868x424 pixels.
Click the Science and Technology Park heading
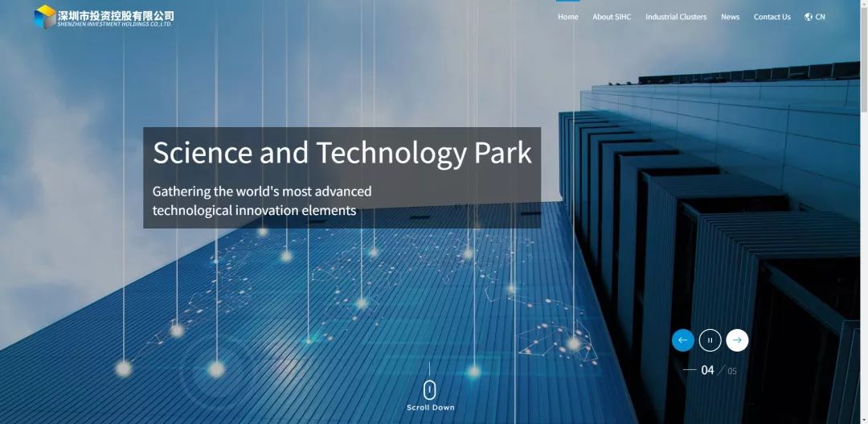[x=342, y=153]
